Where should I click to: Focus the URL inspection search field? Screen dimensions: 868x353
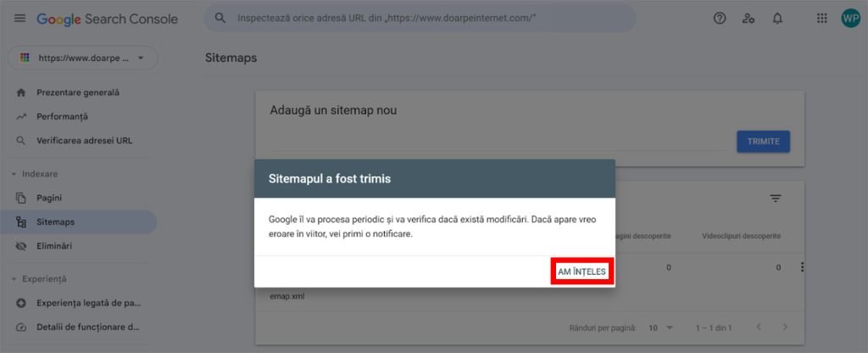(x=420, y=18)
